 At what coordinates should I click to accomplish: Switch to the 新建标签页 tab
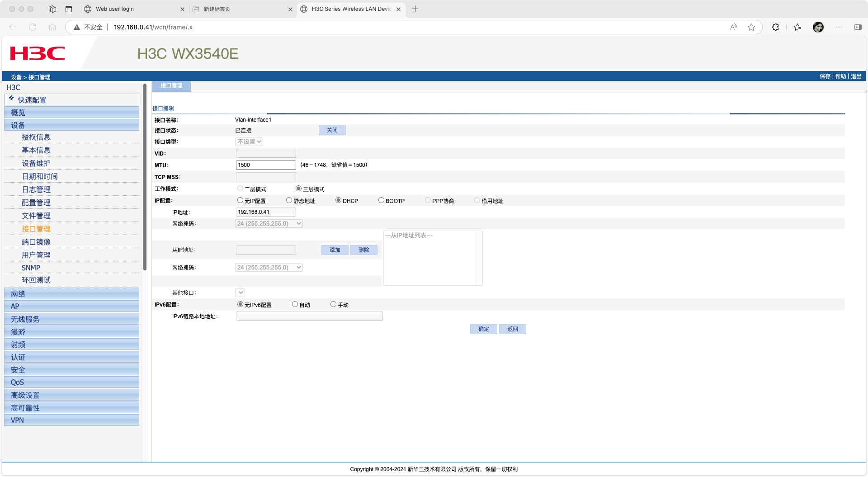click(x=243, y=9)
